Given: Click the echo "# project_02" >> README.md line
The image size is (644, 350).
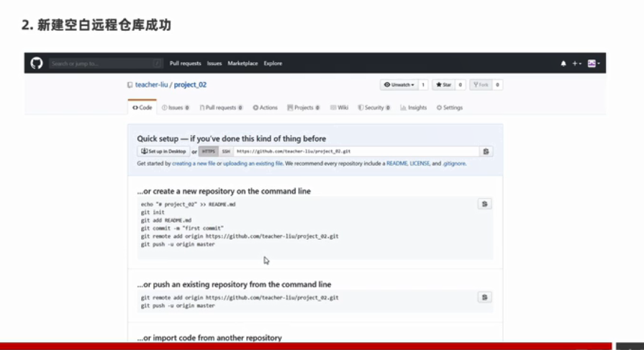Looking at the screenshot, I should [x=188, y=205].
